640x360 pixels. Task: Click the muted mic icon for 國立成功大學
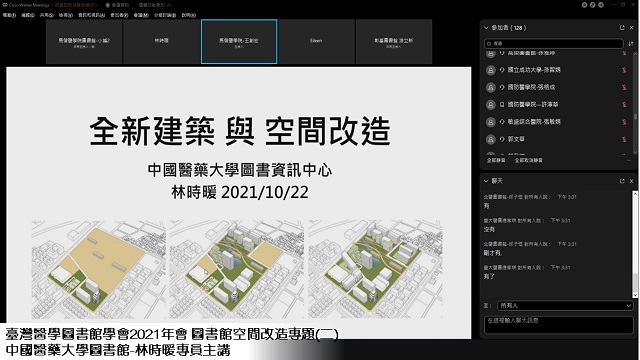pyautogui.click(x=624, y=70)
